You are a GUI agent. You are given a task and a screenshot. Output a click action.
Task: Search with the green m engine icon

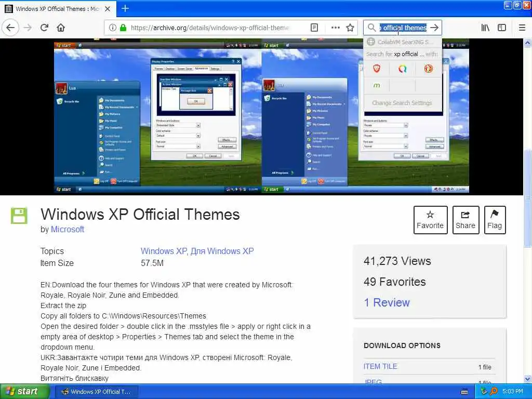pos(377,86)
